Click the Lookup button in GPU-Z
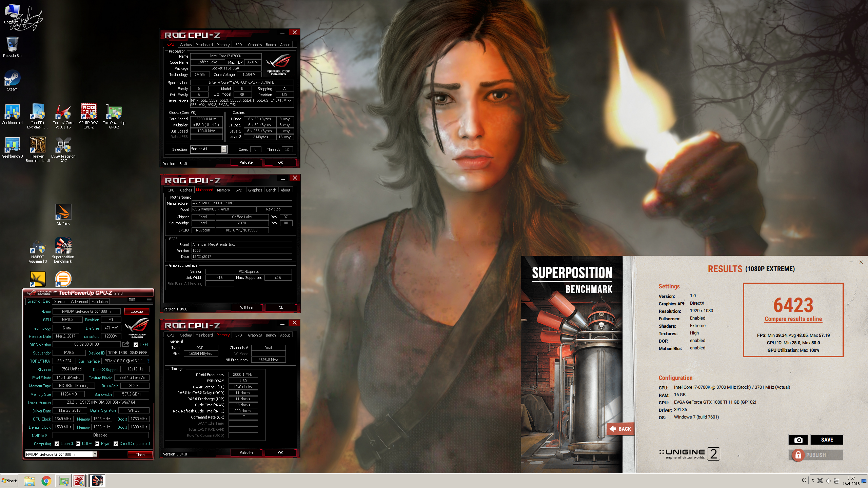This screenshot has width=868, height=488. click(137, 311)
